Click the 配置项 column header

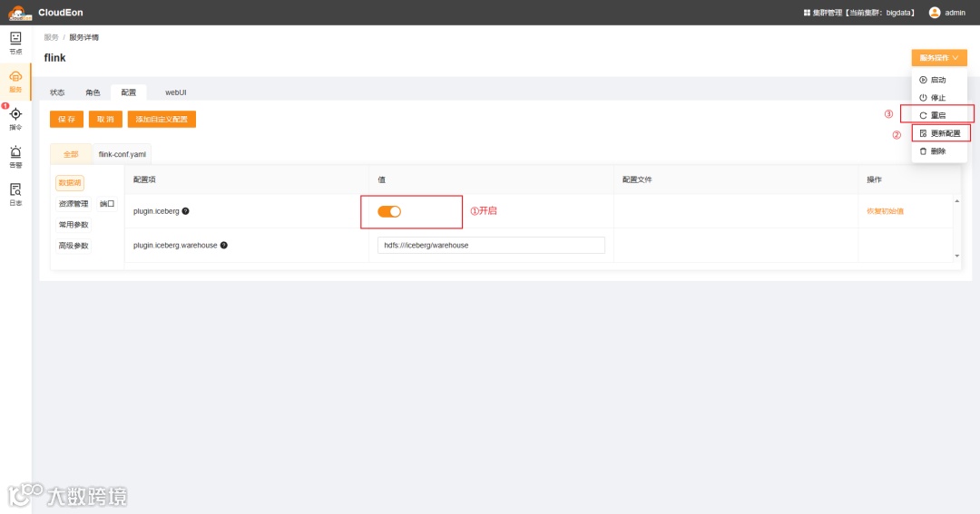pyautogui.click(x=144, y=179)
